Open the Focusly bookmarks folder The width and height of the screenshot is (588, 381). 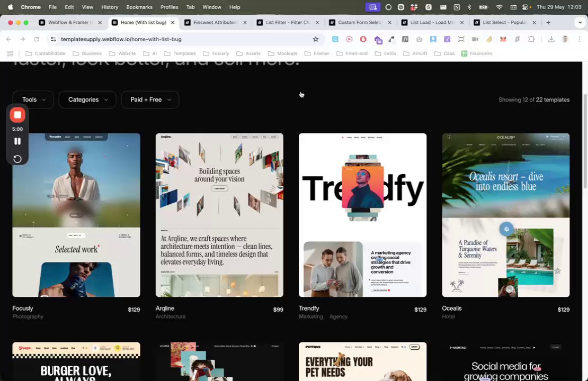pos(216,53)
